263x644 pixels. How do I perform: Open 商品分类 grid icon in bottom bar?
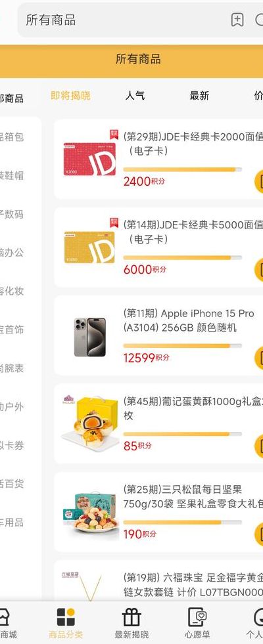(x=66, y=617)
